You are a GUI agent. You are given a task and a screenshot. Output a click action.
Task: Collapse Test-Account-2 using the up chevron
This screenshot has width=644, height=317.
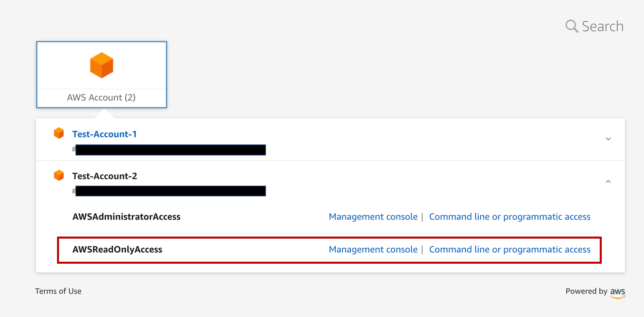coord(608,181)
